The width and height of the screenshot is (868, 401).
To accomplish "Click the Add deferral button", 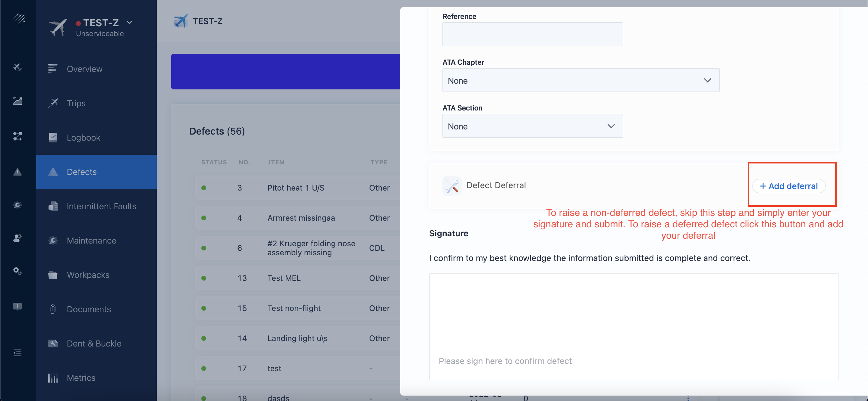I will [788, 186].
